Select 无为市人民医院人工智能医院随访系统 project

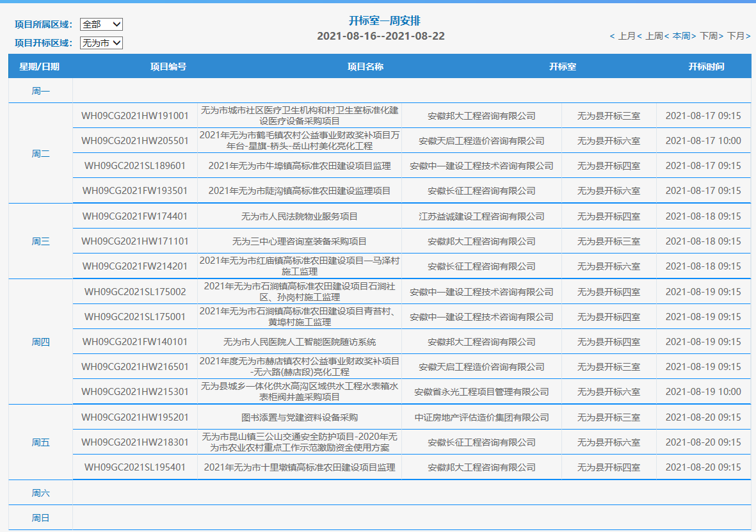pos(300,342)
